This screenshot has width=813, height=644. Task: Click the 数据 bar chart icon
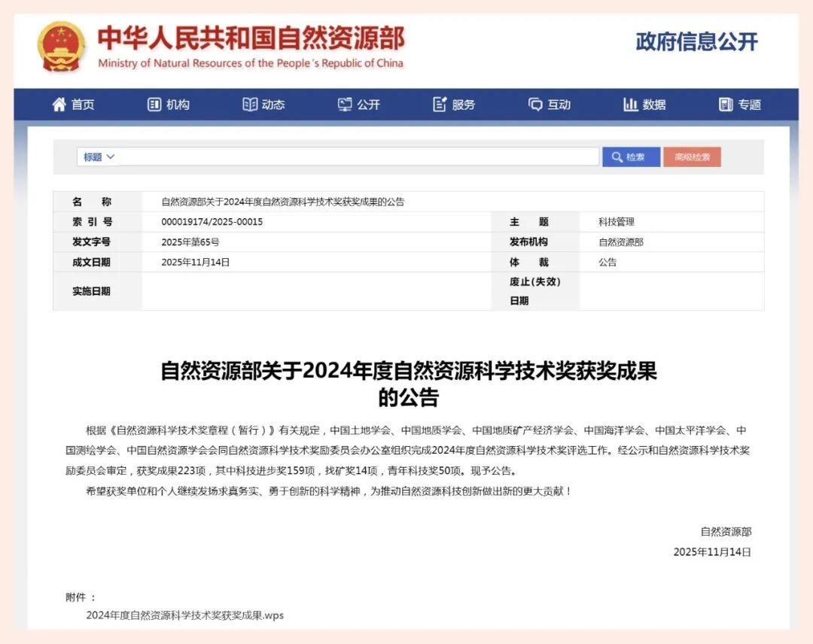631,105
